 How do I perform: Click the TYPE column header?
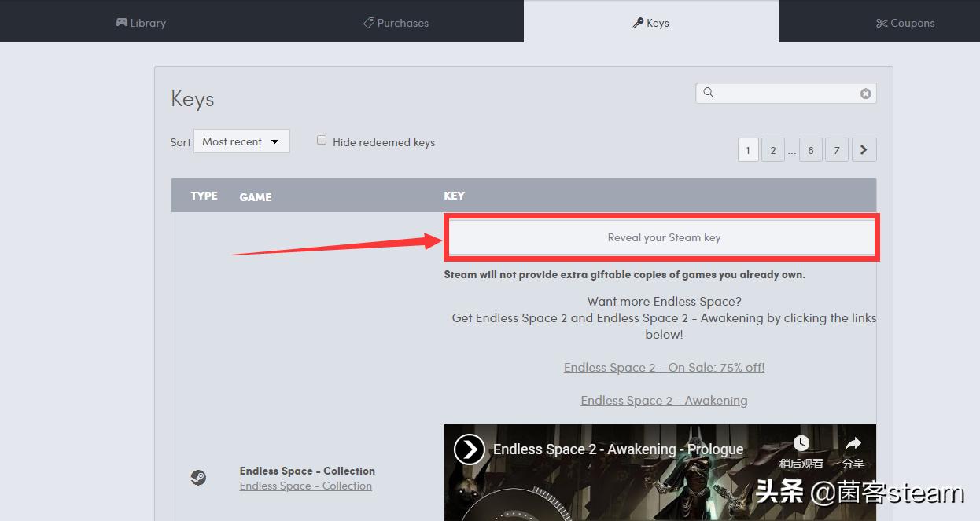pyautogui.click(x=204, y=196)
